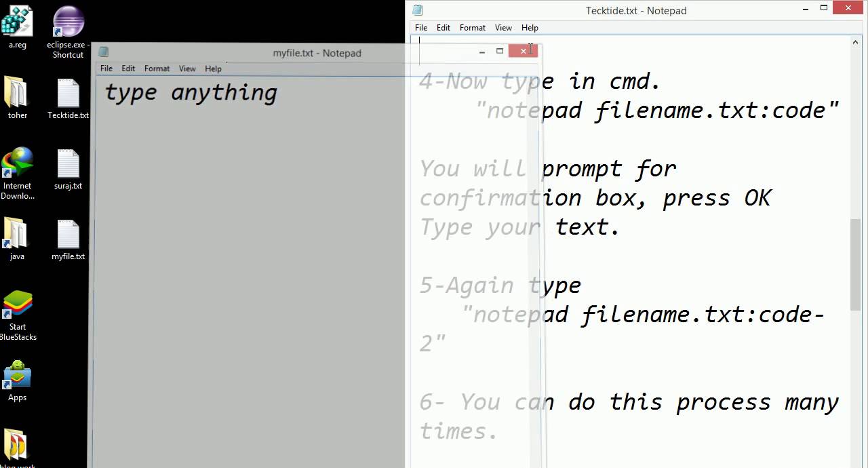Close the myfile.txt Notepad window
The image size is (868, 468).
click(x=523, y=51)
